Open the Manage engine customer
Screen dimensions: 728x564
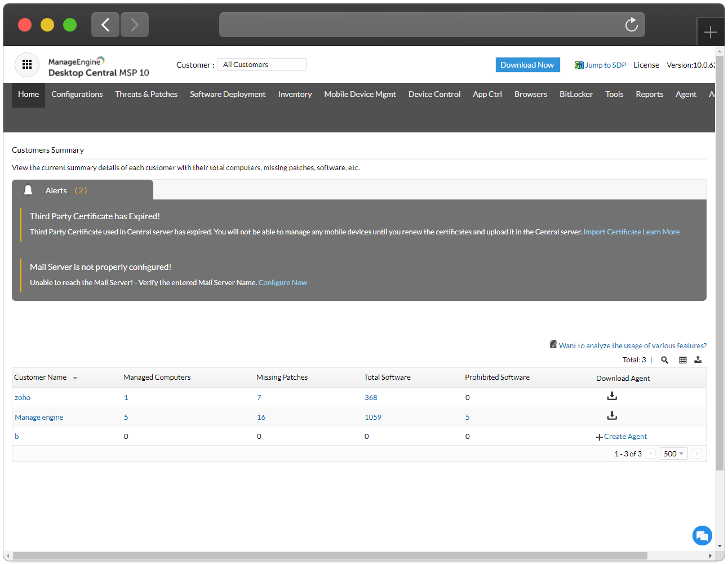(39, 418)
